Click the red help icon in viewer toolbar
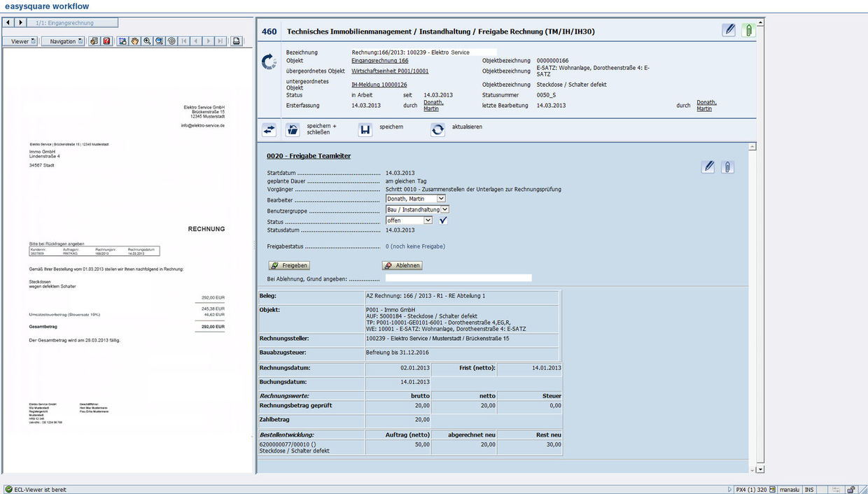This screenshot has width=868, height=494. point(106,41)
